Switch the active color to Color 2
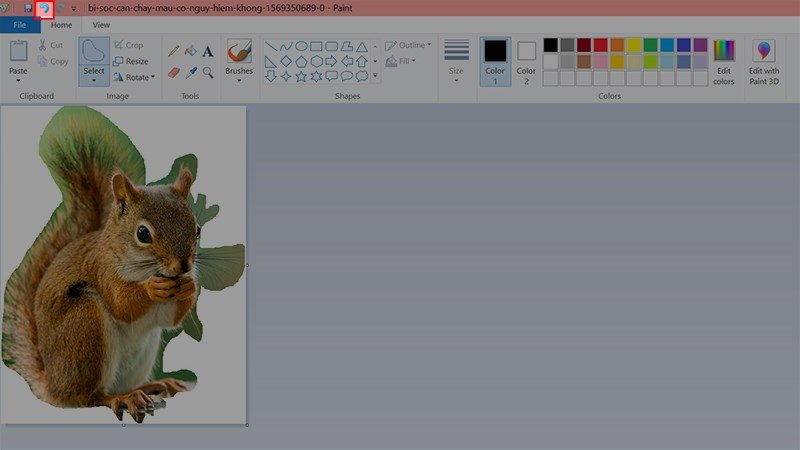The image size is (800, 450). 526,61
